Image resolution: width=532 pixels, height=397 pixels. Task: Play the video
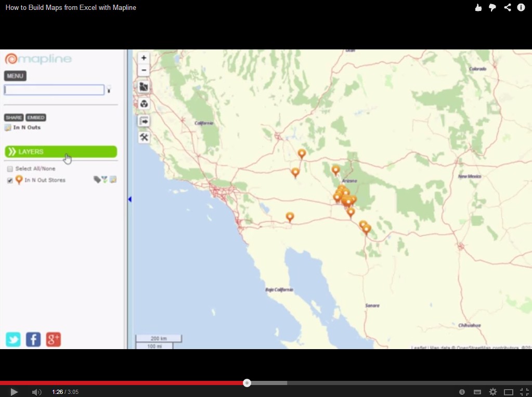(14, 392)
